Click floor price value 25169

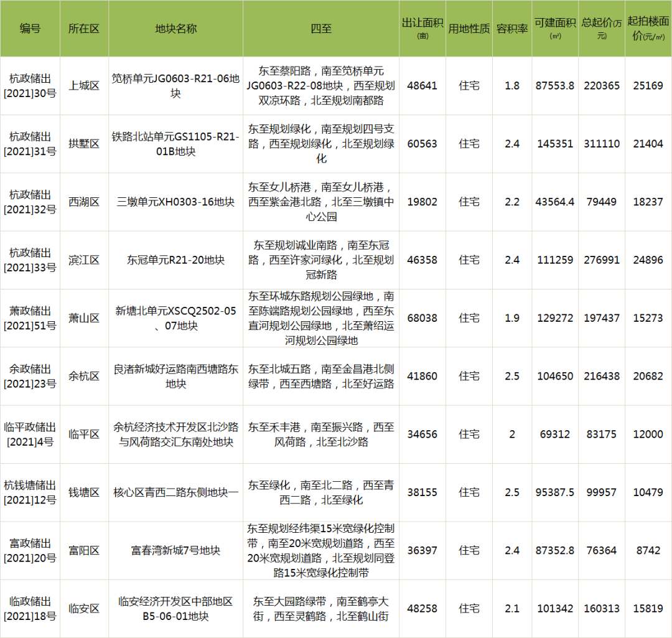point(648,86)
